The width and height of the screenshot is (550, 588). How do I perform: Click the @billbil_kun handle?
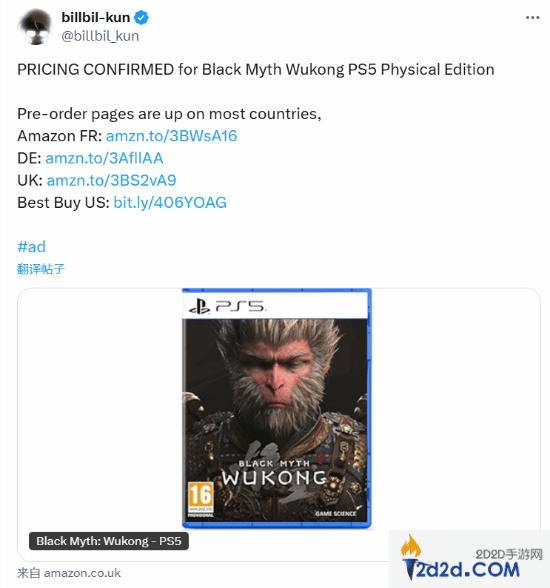pos(100,36)
